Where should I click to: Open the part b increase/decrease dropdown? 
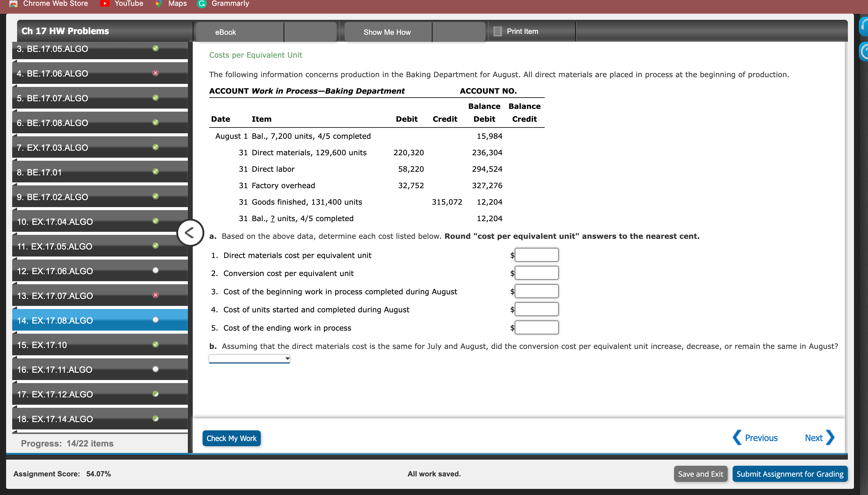(x=249, y=358)
